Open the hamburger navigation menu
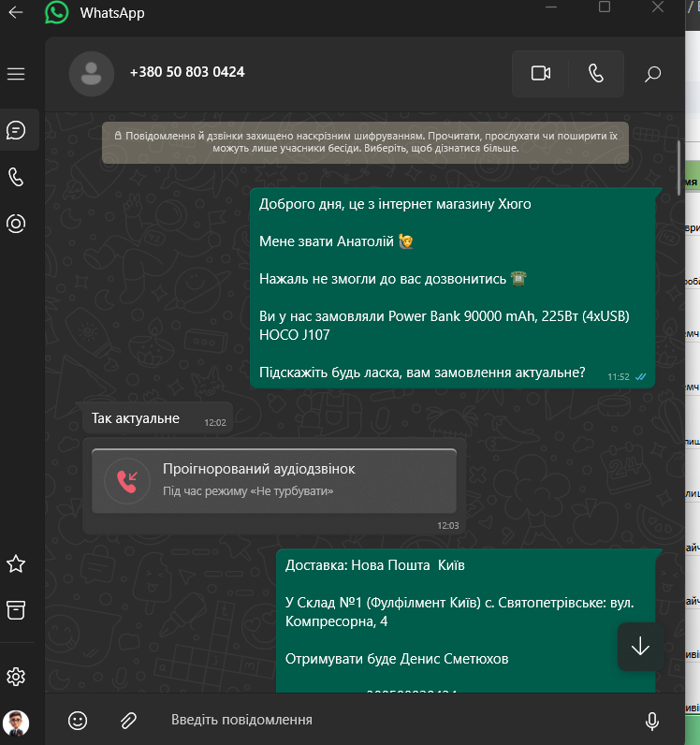700x745 pixels. point(16,74)
